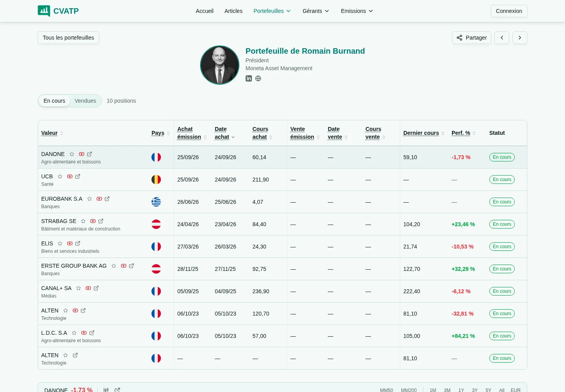The image size is (565, 392).
Task: Sort the table by Valeur
Action: 52,133
